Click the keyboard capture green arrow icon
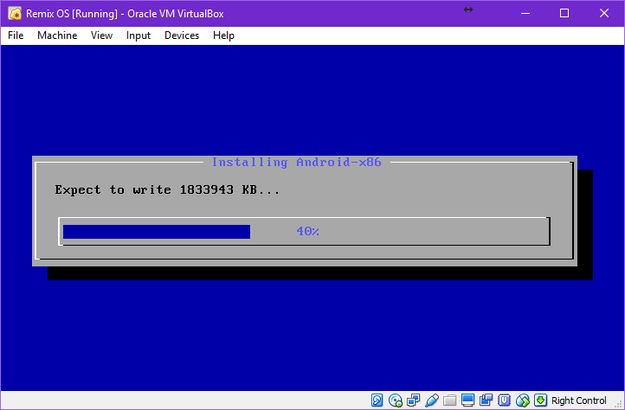 (x=540, y=400)
